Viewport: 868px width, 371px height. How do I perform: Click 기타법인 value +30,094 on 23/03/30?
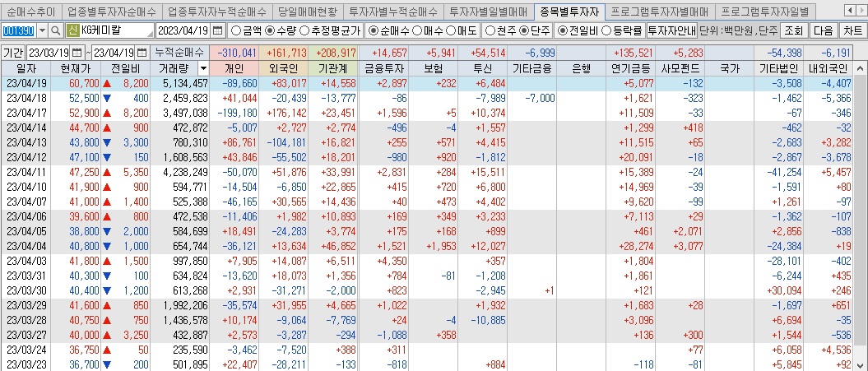(784, 292)
